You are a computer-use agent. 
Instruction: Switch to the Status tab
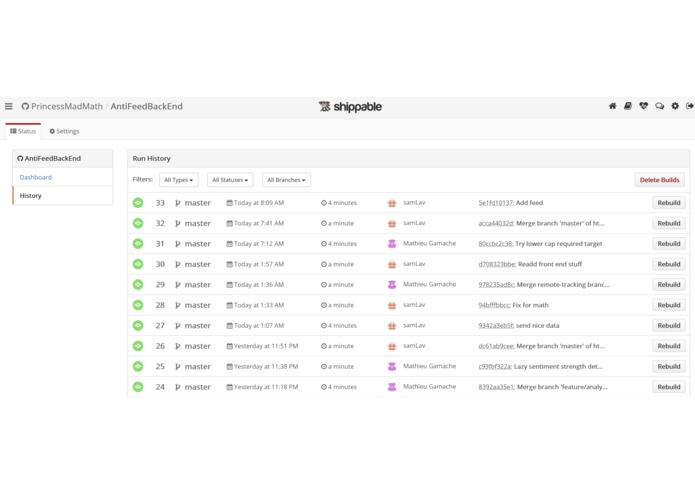pyautogui.click(x=23, y=131)
